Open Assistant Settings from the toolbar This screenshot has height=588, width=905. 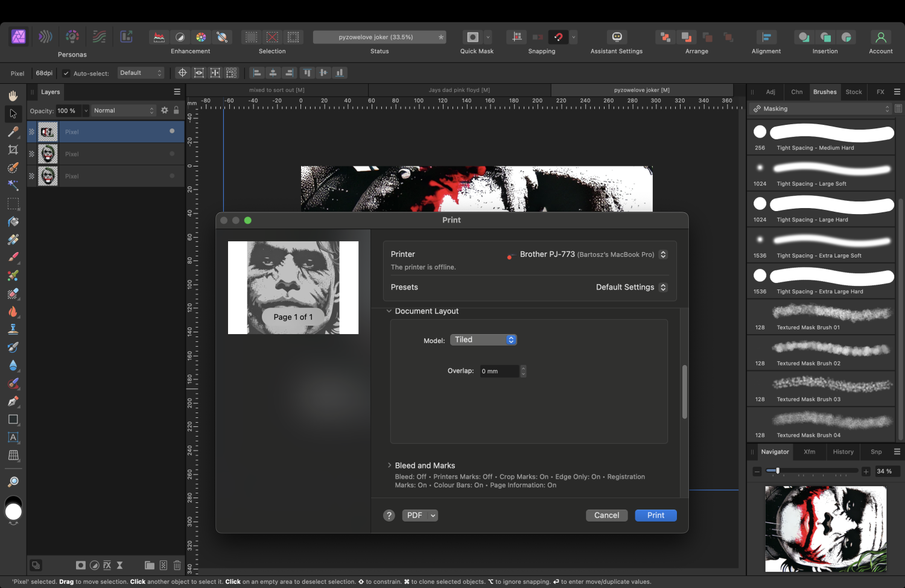[617, 37]
